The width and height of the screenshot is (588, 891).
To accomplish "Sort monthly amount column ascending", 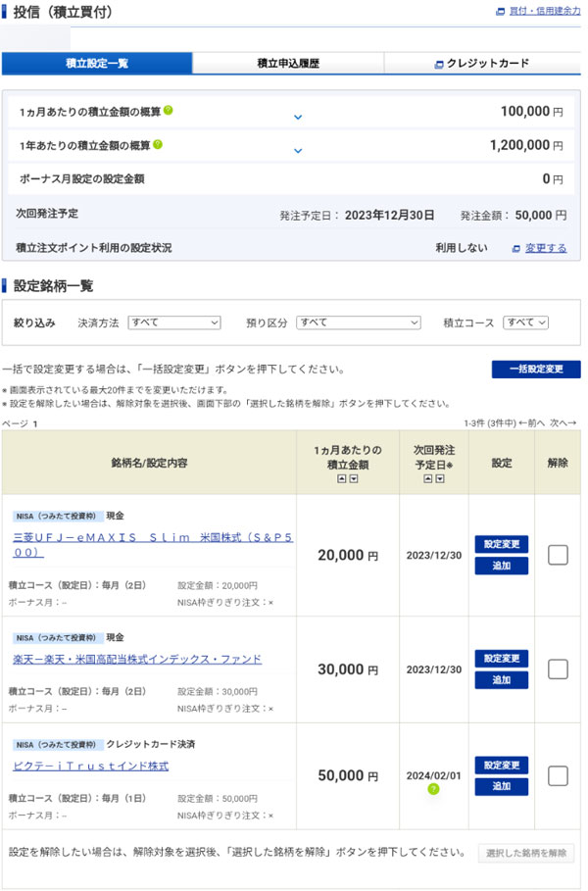I will [x=341, y=478].
